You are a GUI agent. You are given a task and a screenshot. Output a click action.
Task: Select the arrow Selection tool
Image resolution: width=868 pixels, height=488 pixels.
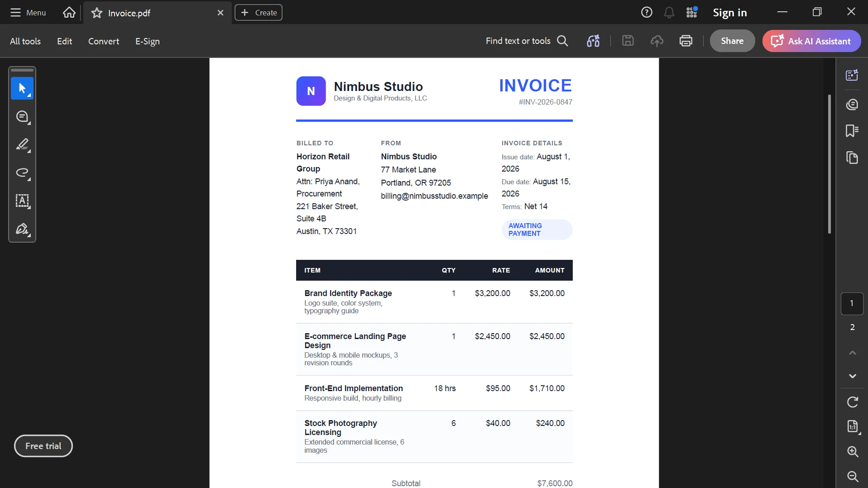pos(22,88)
